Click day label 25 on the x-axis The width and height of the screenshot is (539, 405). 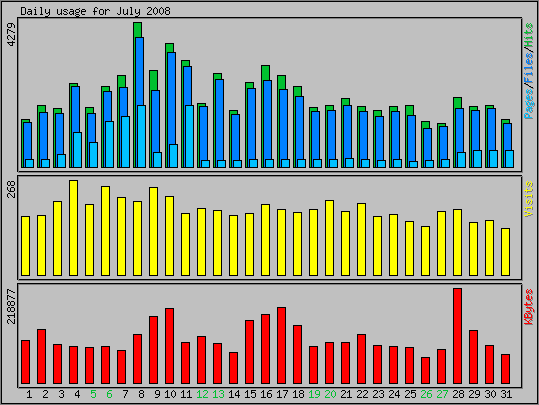click(x=410, y=394)
